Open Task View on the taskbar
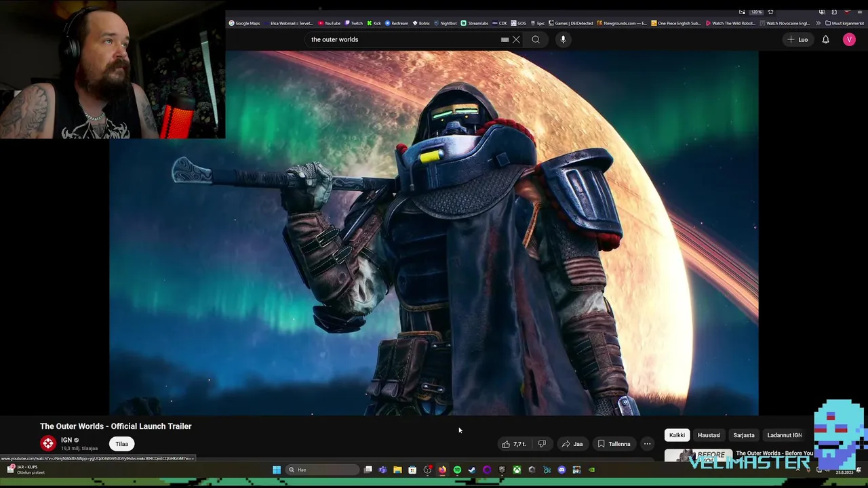 coord(368,470)
